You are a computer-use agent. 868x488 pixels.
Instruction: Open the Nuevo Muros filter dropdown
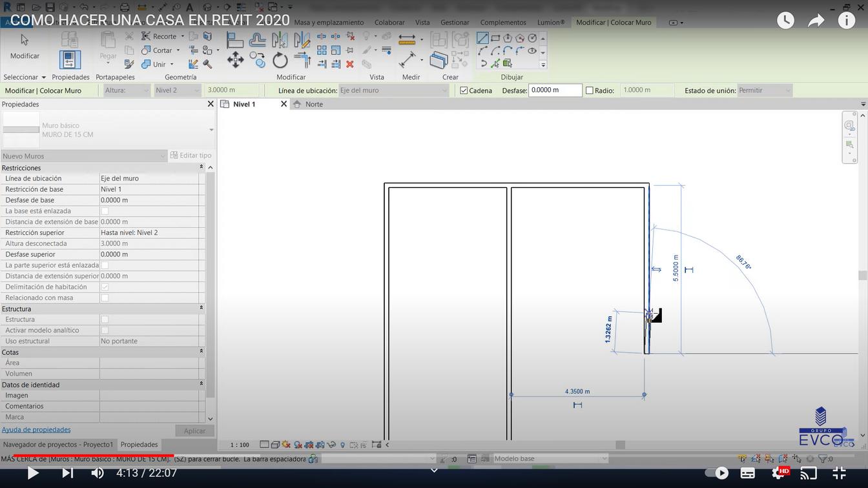[84, 156]
